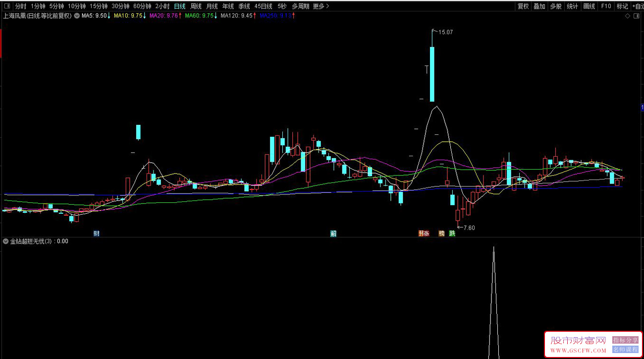Toggle the 叠加 overlay option
The height and width of the screenshot is (359, 644).
tap(539, 6)
